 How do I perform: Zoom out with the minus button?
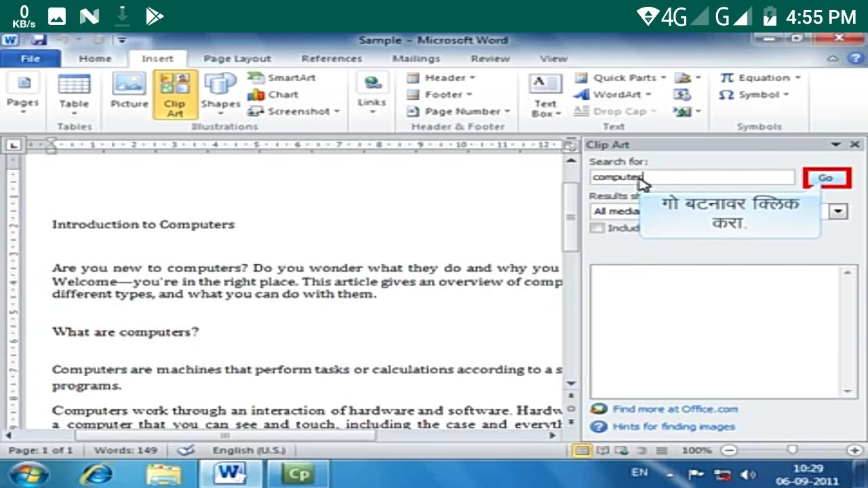tap(728, 450)
